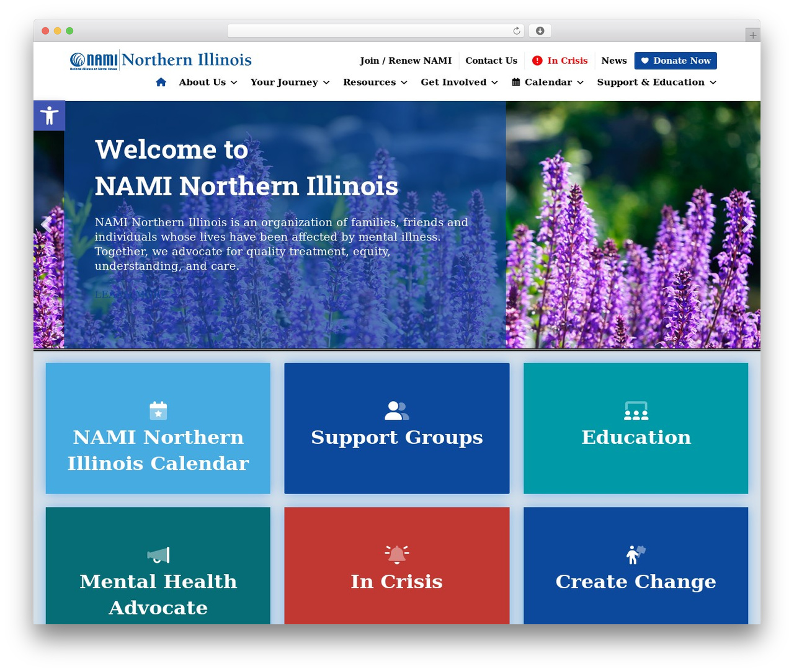The height and width of the screenshot is (672, 794).
Task: Go to the previous slide arrow
Action: pos(46,224)
